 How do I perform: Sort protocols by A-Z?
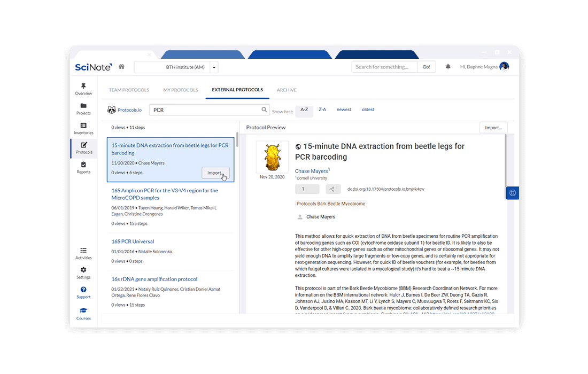coord(304,110)
